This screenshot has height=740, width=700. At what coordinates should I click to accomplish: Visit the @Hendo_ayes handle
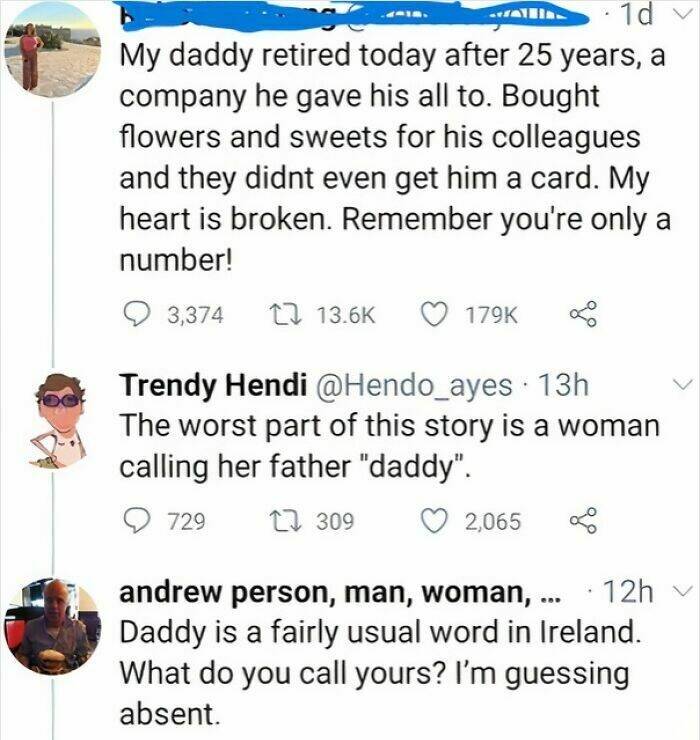pyautogui.click(x=412, y=385)
